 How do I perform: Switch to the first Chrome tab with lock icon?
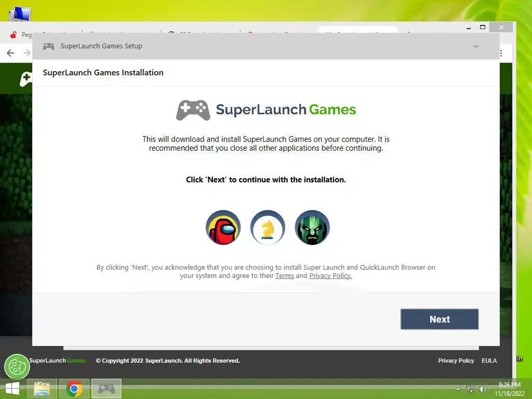(x=21, y=35)
